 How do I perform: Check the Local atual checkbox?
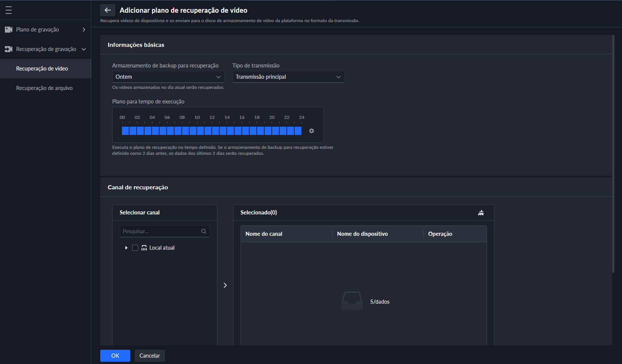tap(135, 248)
